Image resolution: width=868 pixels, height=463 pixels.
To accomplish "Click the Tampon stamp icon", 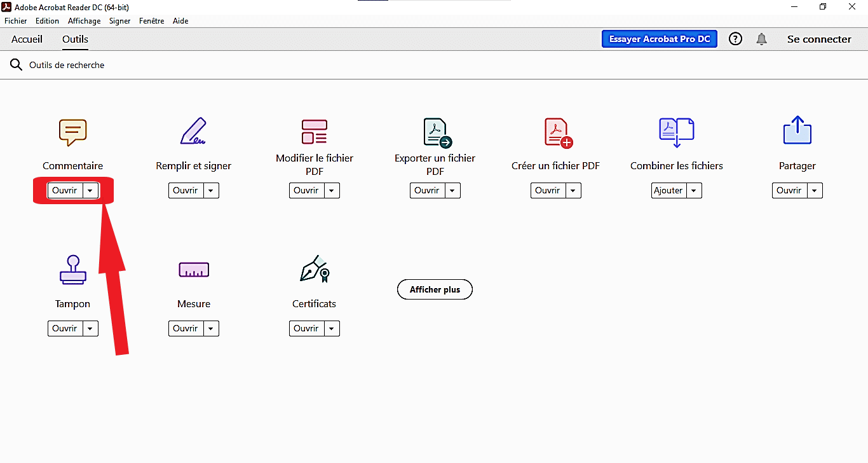I will pyautogui.click(x=73, y=270).
